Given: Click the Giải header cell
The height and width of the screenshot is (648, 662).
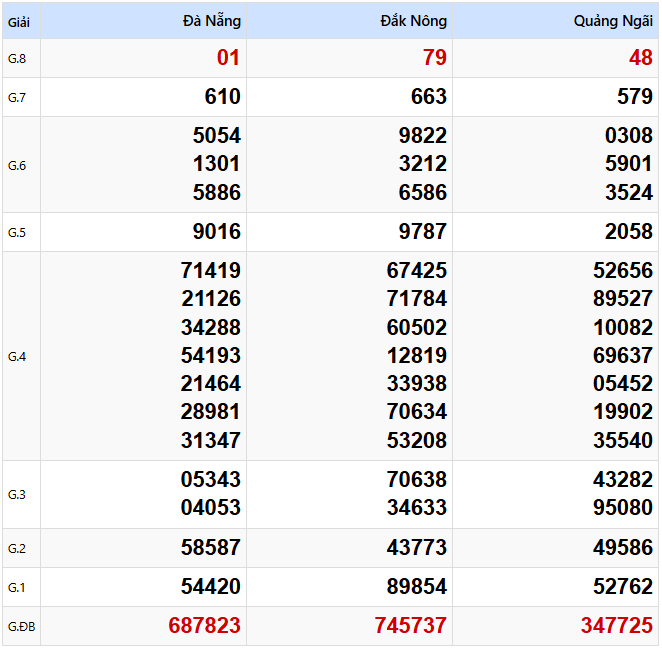Looking at the screenshot, I should pos(18,21).
